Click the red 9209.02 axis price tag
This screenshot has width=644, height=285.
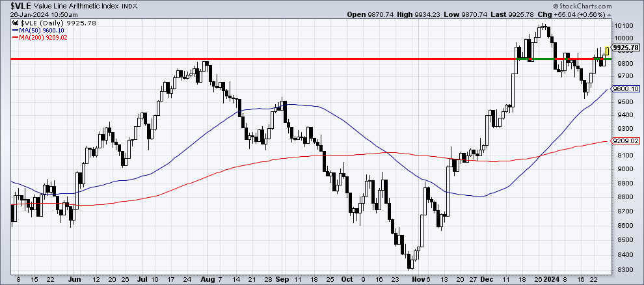626,141
